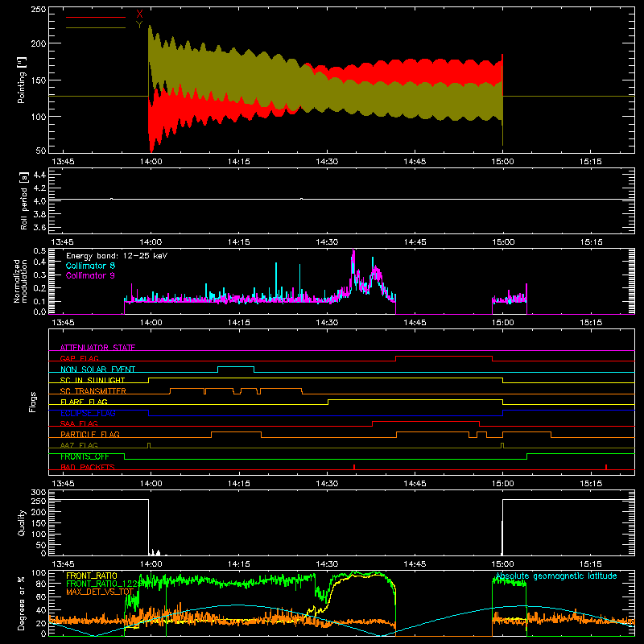Select the Absolute geomagnetic latitude label

coord(556,576)
